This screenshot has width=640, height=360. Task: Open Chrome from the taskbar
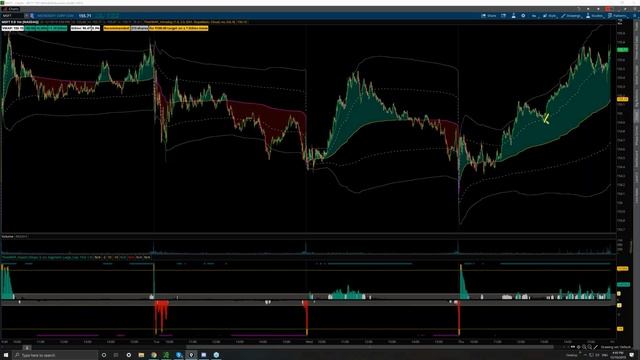tap(153, 355)
